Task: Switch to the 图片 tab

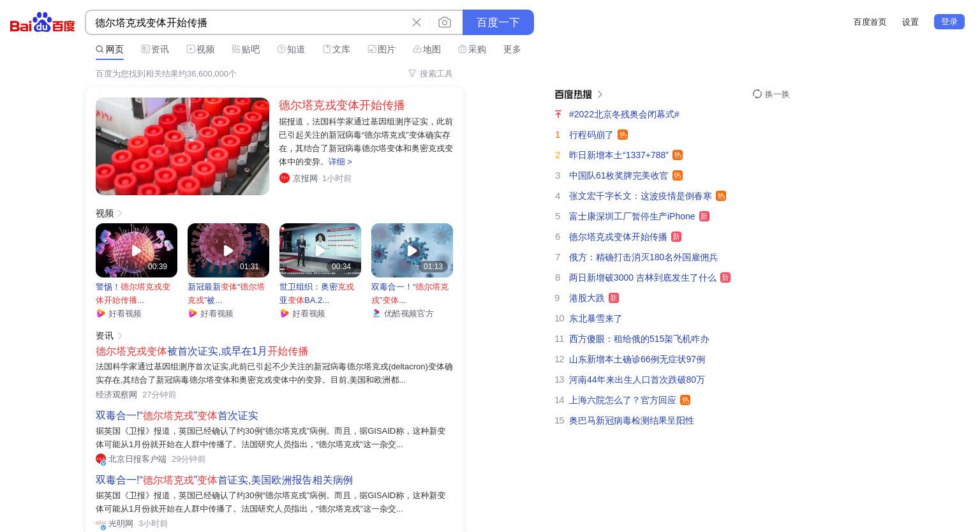Action: [x=382, y=49]
